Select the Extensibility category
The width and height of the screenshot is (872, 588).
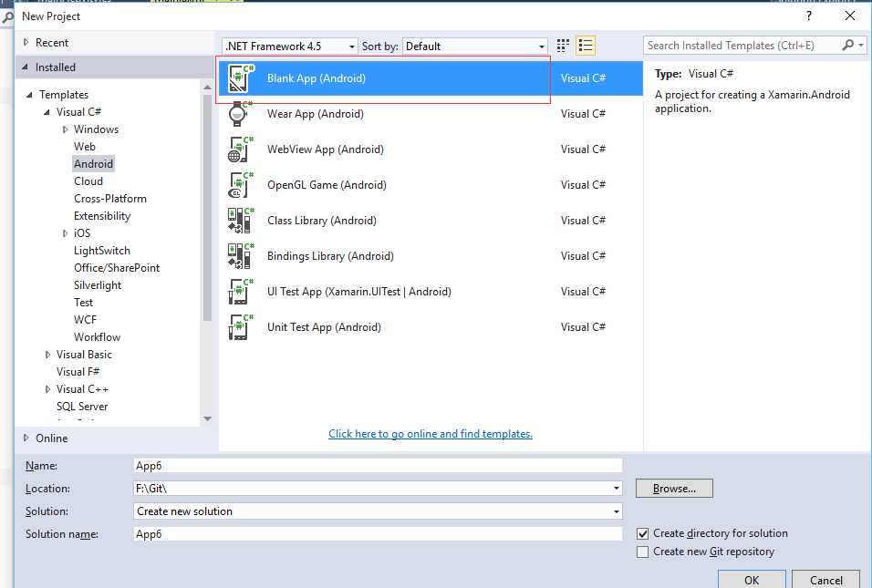click(102, 216)
